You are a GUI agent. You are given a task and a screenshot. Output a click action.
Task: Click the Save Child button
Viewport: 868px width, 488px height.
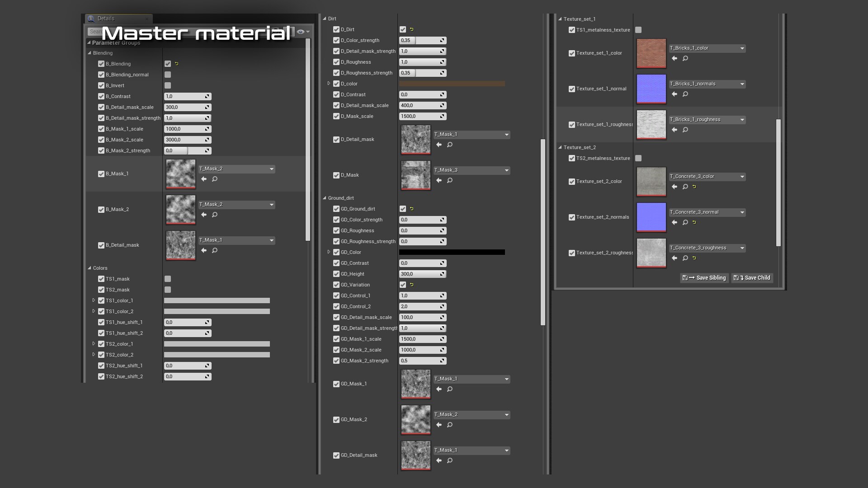[x=752, y=278]
